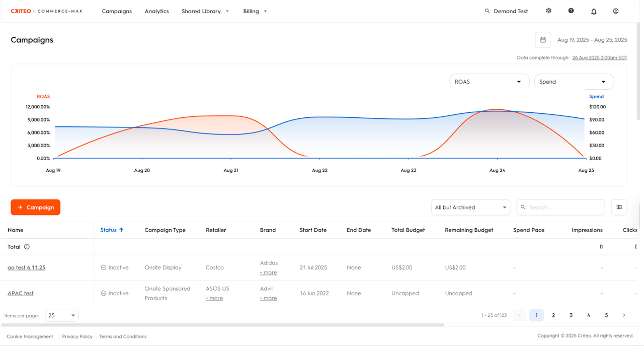Click the Status sort arrow
Image resolution: width=644 pixels, height=346 pixels.
click(121, 230)
